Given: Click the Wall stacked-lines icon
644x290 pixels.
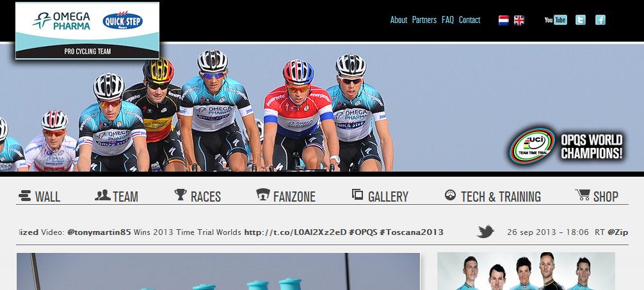Looking at the screenshot, I should pos(24,196).
